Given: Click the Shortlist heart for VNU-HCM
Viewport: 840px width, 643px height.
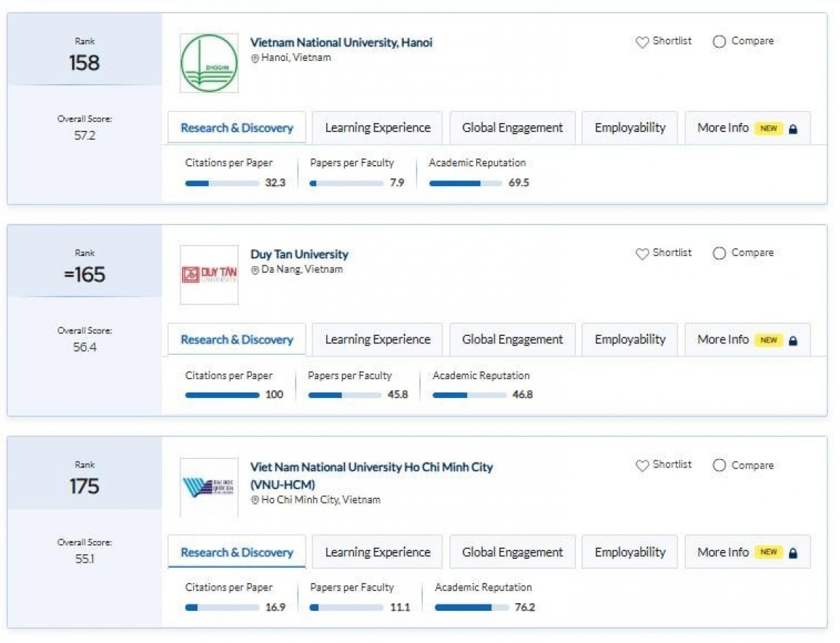Looking at the screenshot, I should 642,465.
